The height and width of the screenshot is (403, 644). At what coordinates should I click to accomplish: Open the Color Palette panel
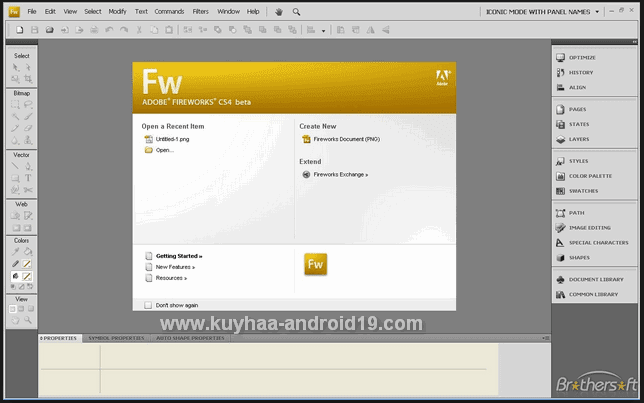tap(590, 176)
